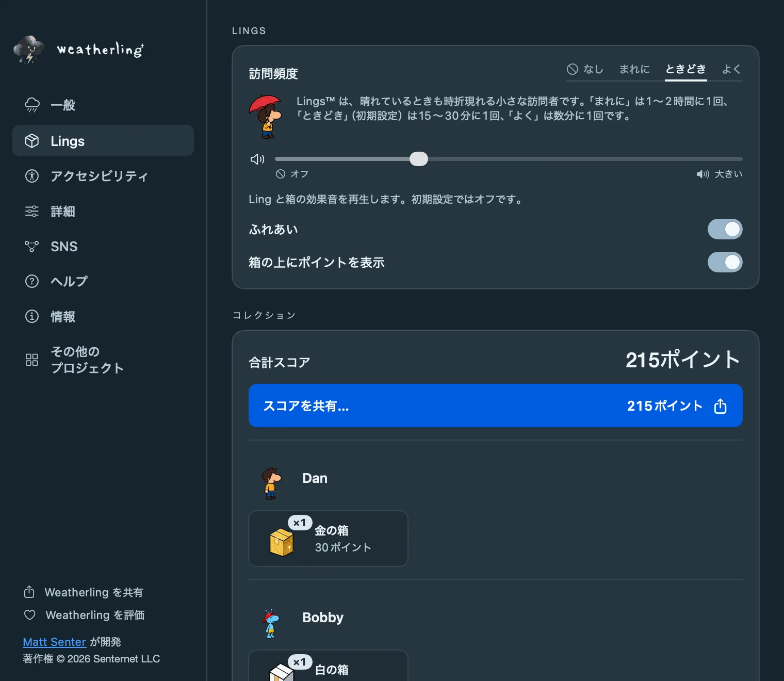Toggle the ふれあい switch
This screenshot has width=784, height=681.
(x=725, y=229)
